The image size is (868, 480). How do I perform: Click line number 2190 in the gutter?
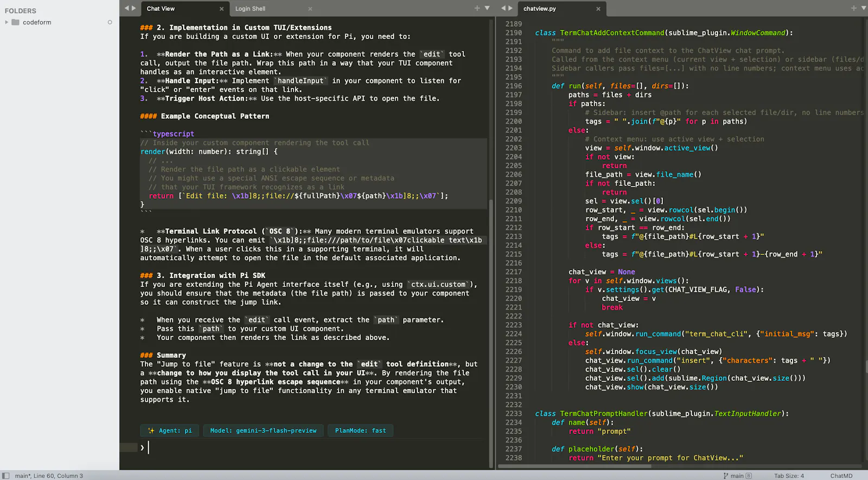click(513, 33)
